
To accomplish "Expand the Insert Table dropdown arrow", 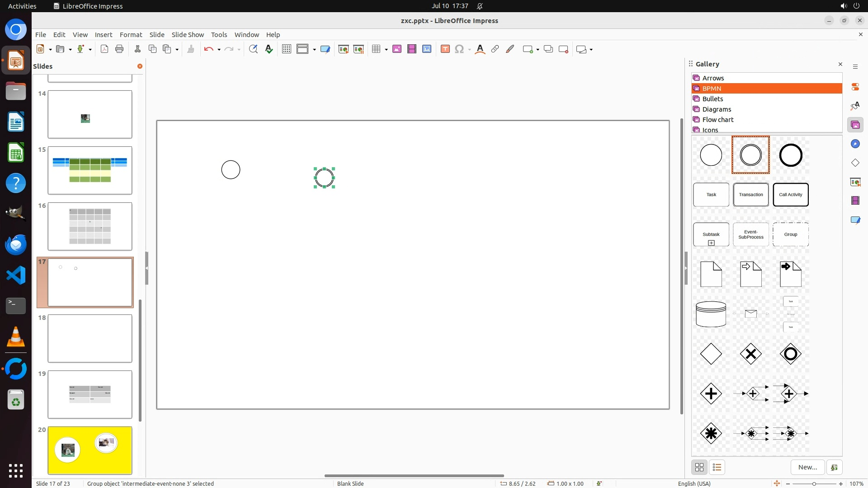I will click(386, 50).
